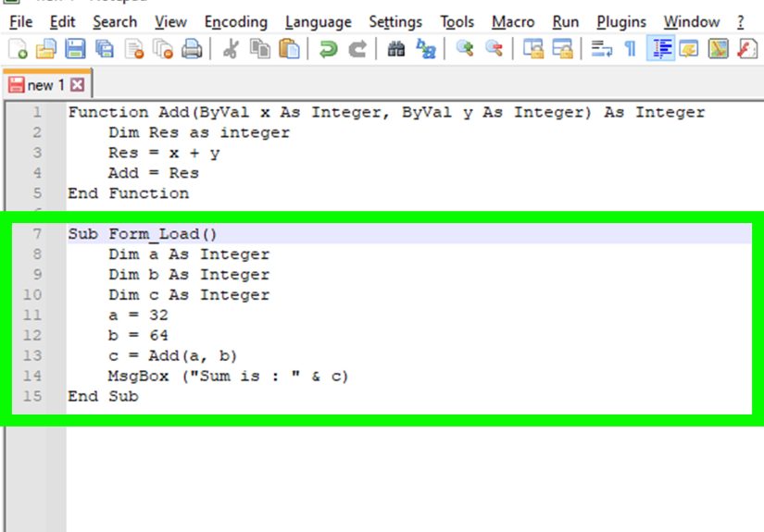Toggle the synchronize horizontal scrolling icon
764x532 pixels.
click(x=562, y=49)
